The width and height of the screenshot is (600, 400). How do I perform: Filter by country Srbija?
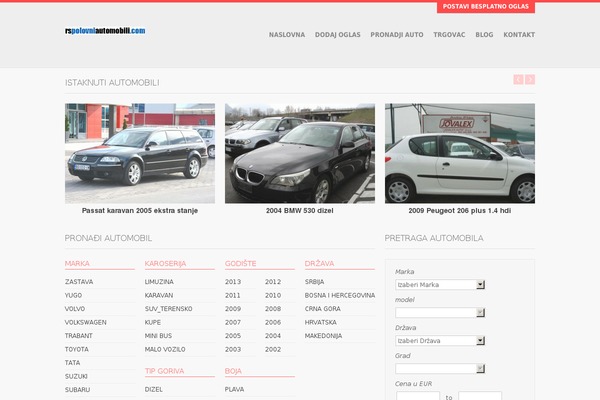click(315, 282)
